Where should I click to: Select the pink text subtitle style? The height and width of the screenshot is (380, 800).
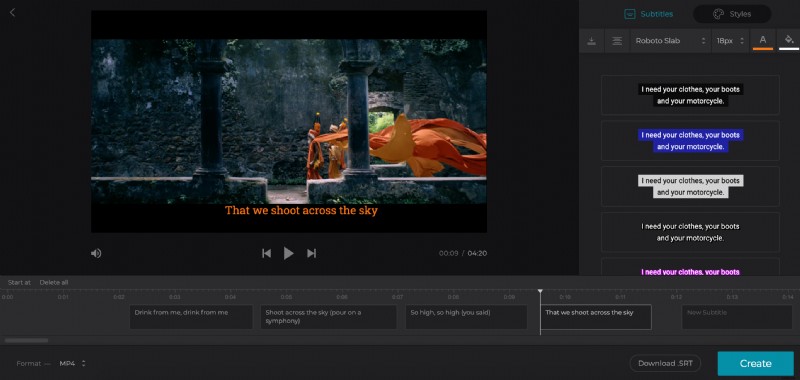tap(690, 267)
